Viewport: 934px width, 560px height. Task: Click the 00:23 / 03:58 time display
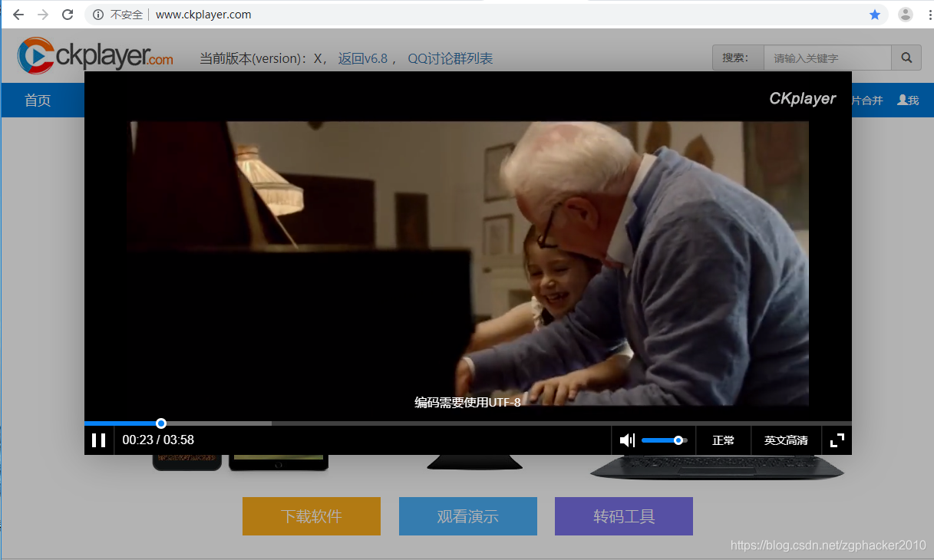tap(158, 440)
